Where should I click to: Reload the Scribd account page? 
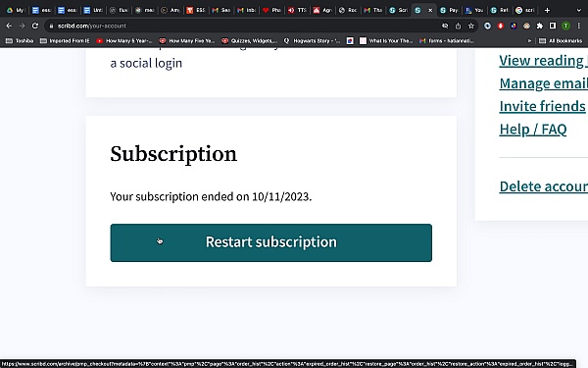tap(35, 26)
